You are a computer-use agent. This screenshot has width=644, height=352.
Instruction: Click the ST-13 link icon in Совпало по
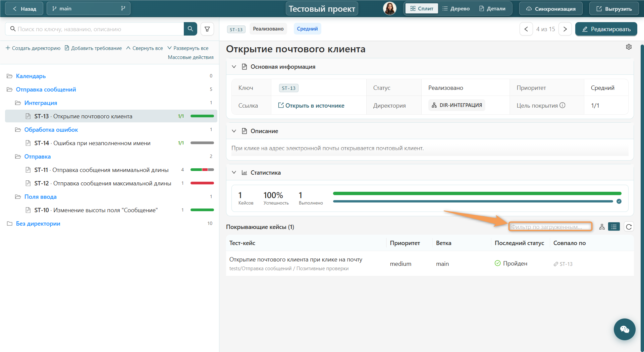pos(556,264)
